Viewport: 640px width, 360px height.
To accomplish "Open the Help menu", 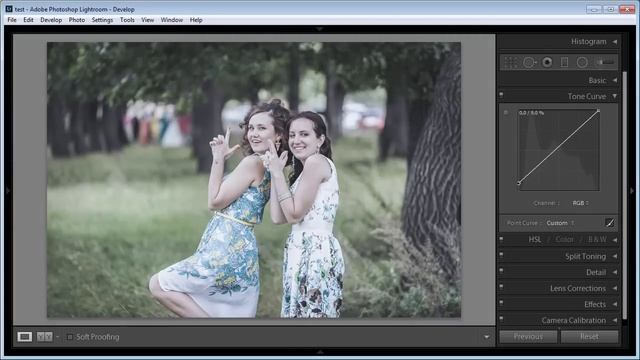I will [x=196, y=20].
